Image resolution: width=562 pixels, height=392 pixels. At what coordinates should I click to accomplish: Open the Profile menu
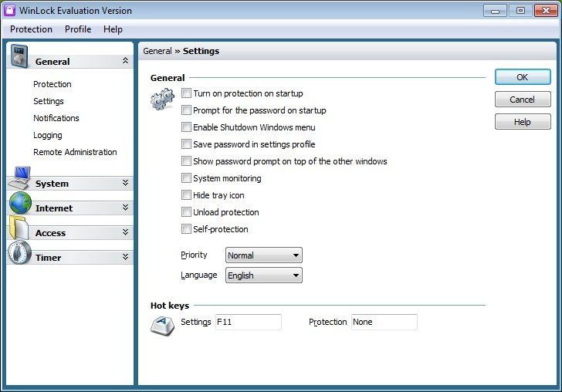tap(78, 29)
